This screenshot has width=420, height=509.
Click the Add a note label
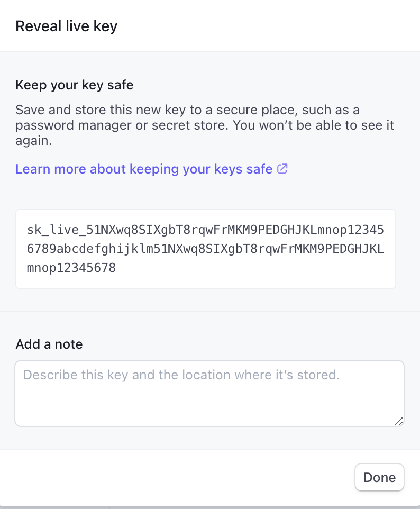point(49,344)
